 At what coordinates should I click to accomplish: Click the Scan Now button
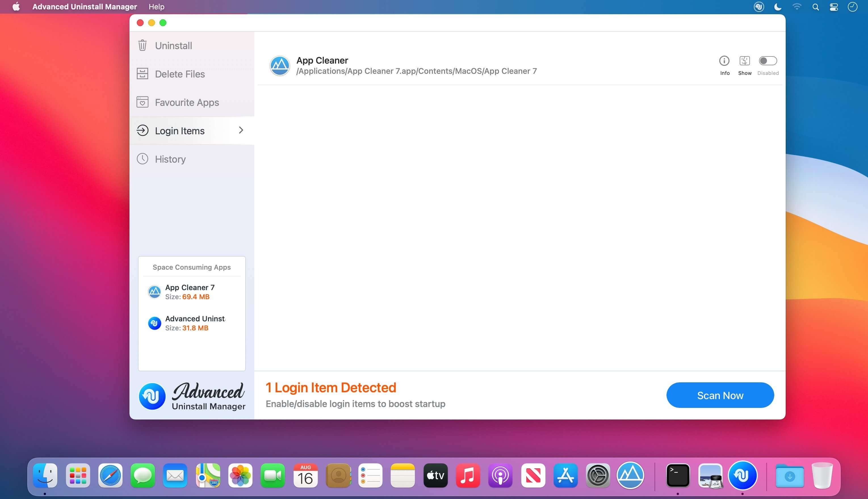tap(720, 395)
